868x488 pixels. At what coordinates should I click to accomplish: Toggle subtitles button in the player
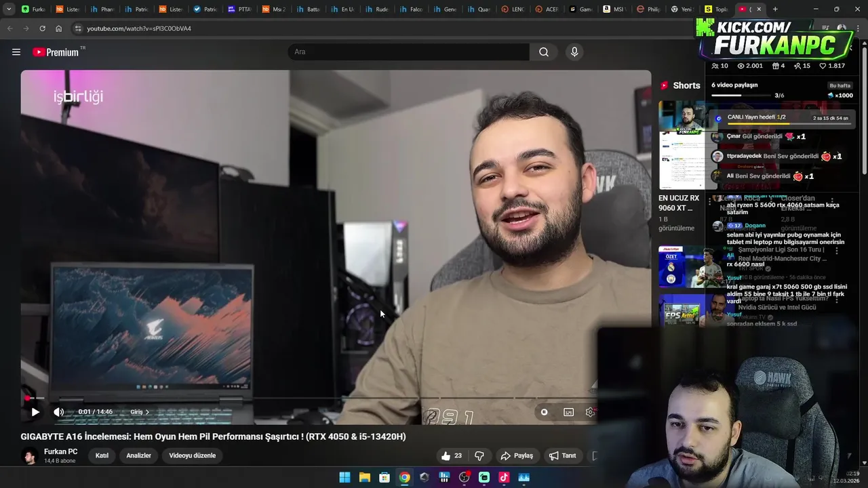click(569, 412)
